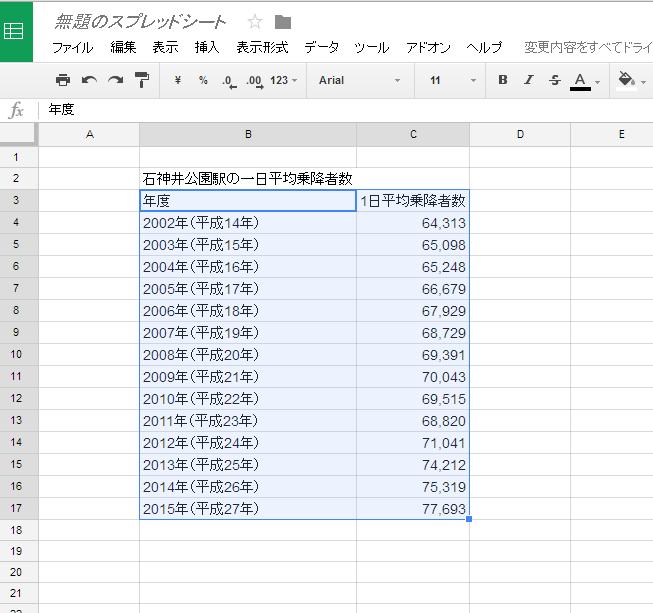Decrease decimal places
The height and width of the screenshot is (613, 653).
point(229,81)
